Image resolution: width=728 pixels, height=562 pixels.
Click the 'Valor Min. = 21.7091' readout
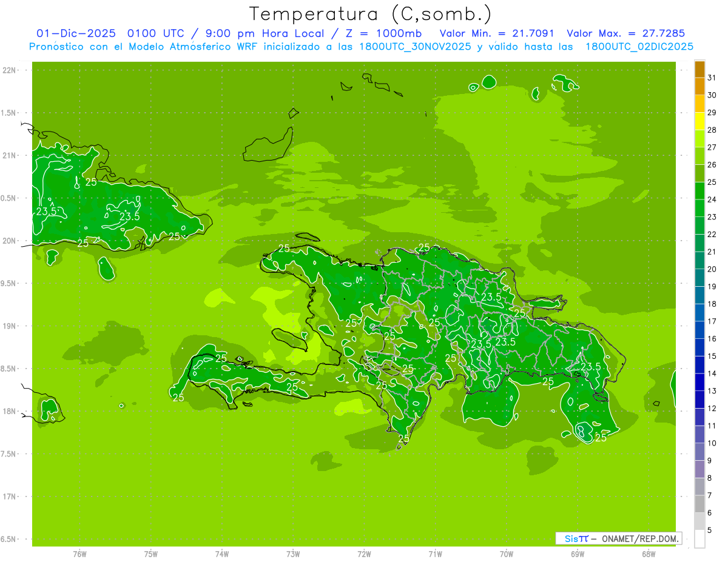(497, 33)
